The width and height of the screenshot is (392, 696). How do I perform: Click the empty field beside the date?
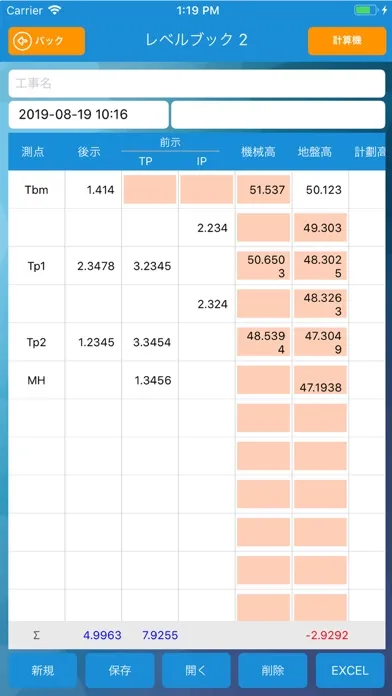[x=278, y=115]
